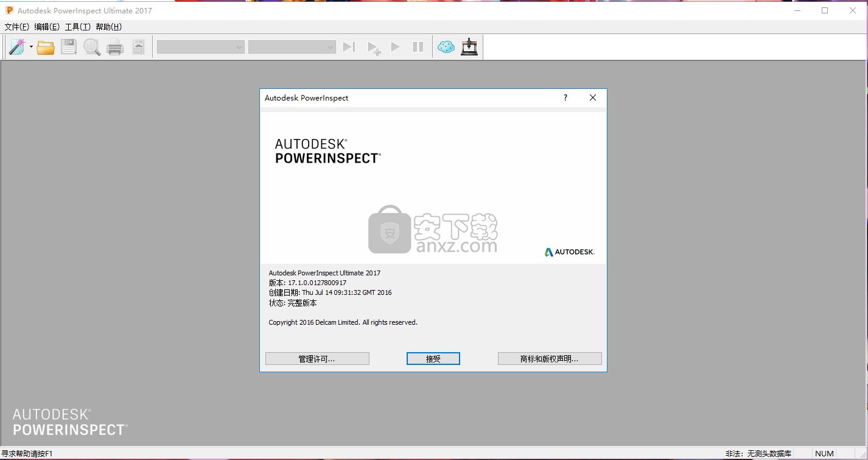Image resolution: width=868 pixels, height=460 pixels.
Task: Open the 编辑(E) menu
Action: pos(47,27)
